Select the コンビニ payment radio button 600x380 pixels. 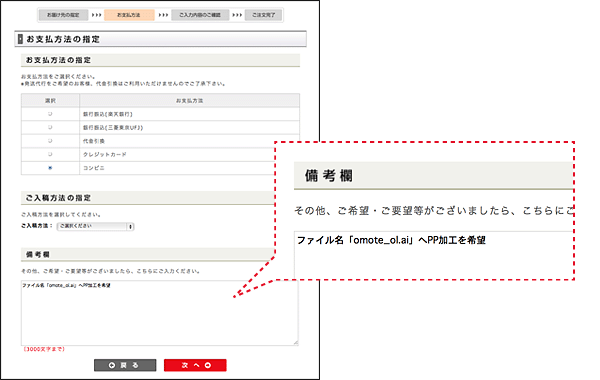pyautogui.click(x=50, y=168)
